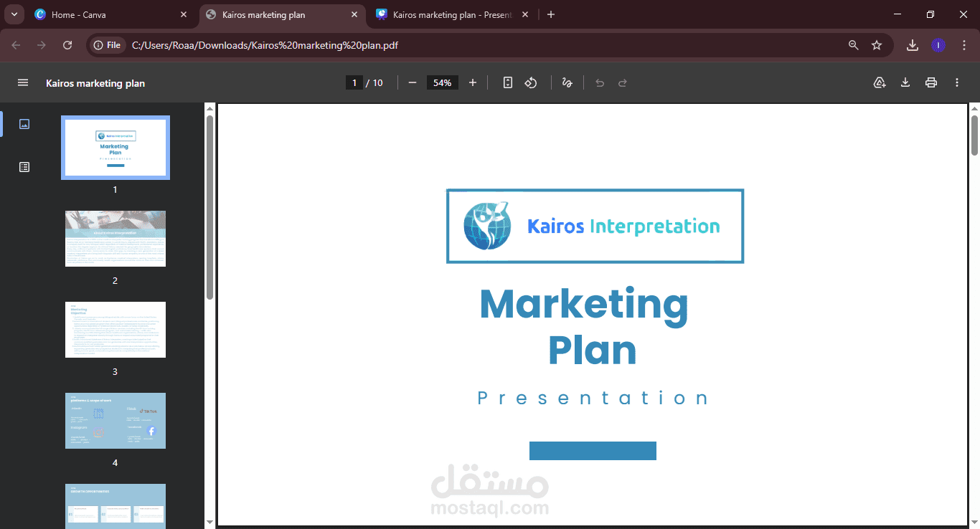Click the address bar URL
Viewport: 980px width, 529px height.
tap(265, 45)
